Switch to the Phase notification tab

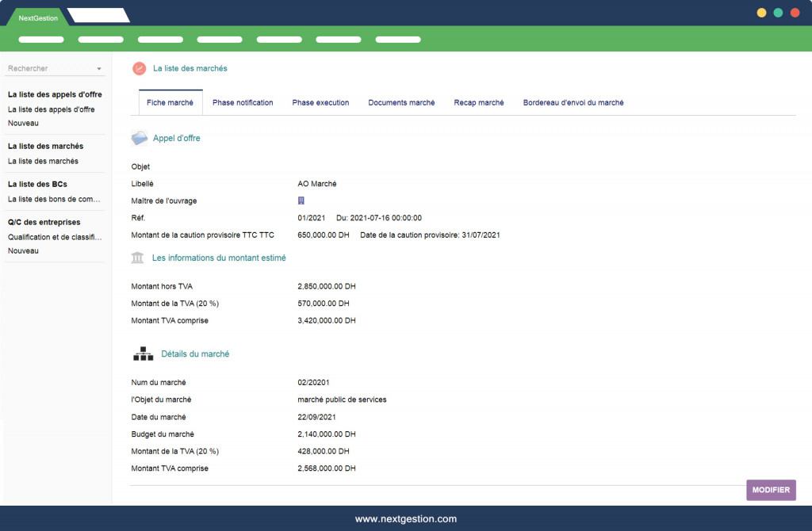pyautogui.click(x=243, y=103)
